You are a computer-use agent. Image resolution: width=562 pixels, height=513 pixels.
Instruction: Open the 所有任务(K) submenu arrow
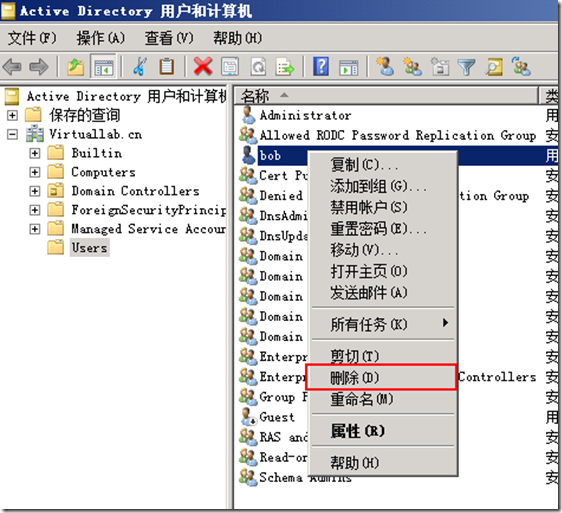(445, 323)
